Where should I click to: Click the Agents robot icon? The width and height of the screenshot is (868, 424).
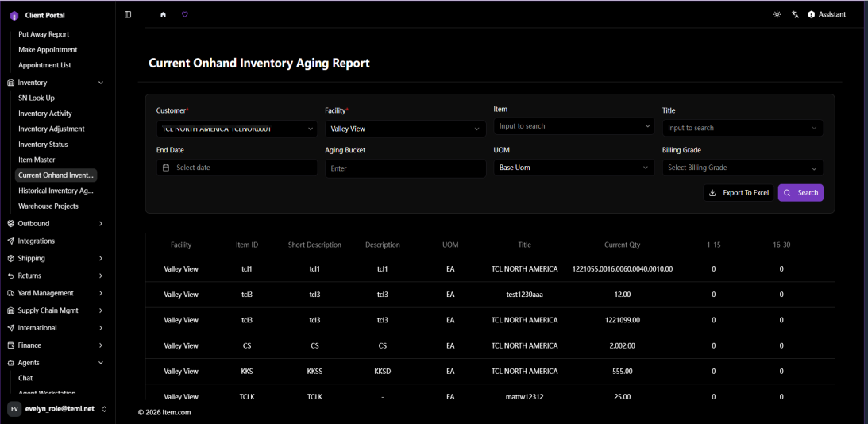click(x=10, y=363)
